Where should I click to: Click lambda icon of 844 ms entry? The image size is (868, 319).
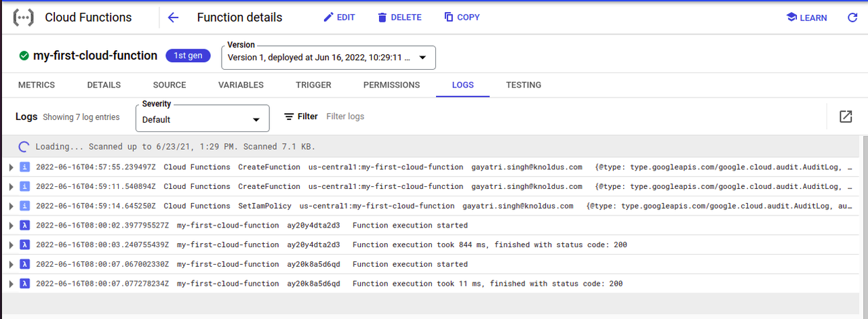pyautogui.click(x=24, y=244)
